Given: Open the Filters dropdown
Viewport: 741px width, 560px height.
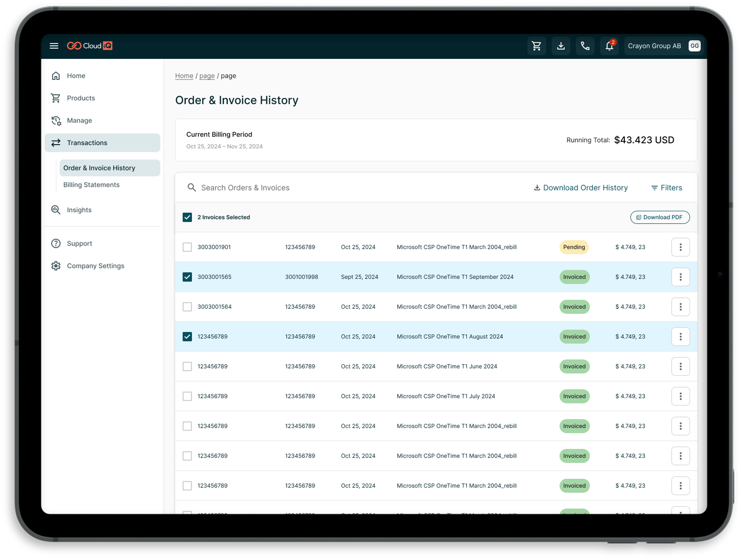Looking at the screenshot, I should click(x=666, y=188).
